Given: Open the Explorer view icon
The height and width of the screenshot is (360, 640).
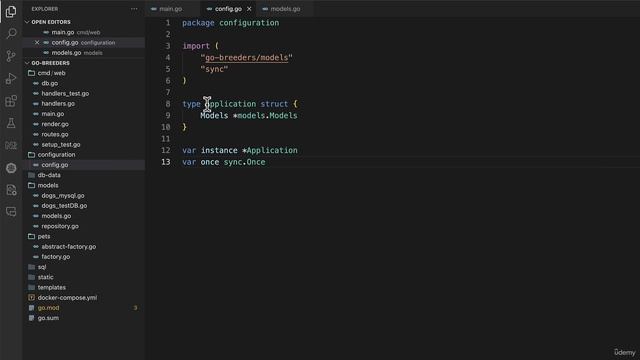Looking at the screenshot, I should point(11,11).
